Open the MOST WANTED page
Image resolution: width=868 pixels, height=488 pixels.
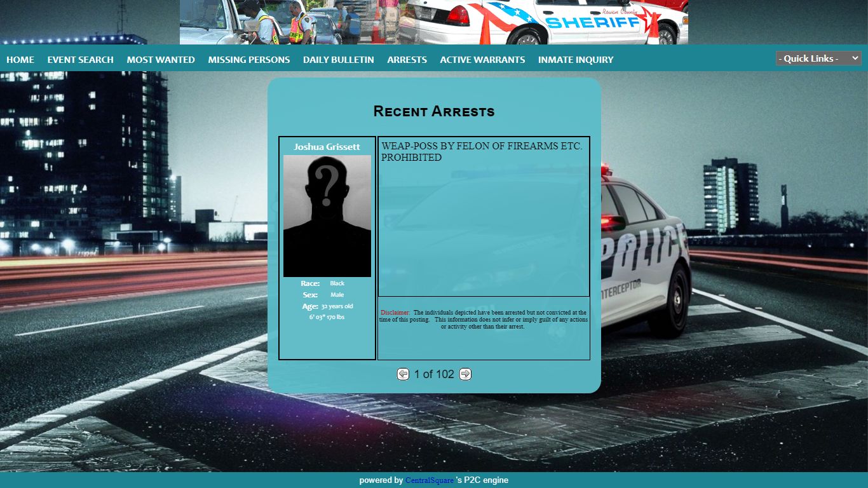(x=161, y=60)
